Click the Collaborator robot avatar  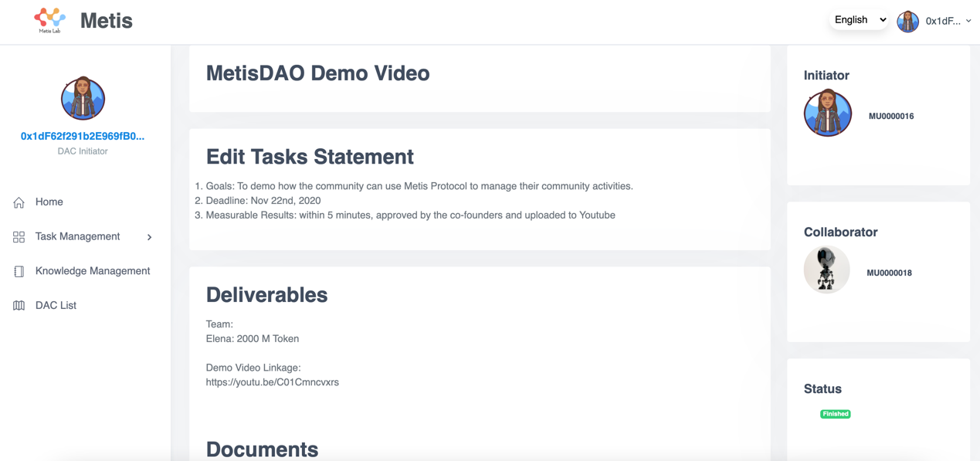(x=826, y=269)
